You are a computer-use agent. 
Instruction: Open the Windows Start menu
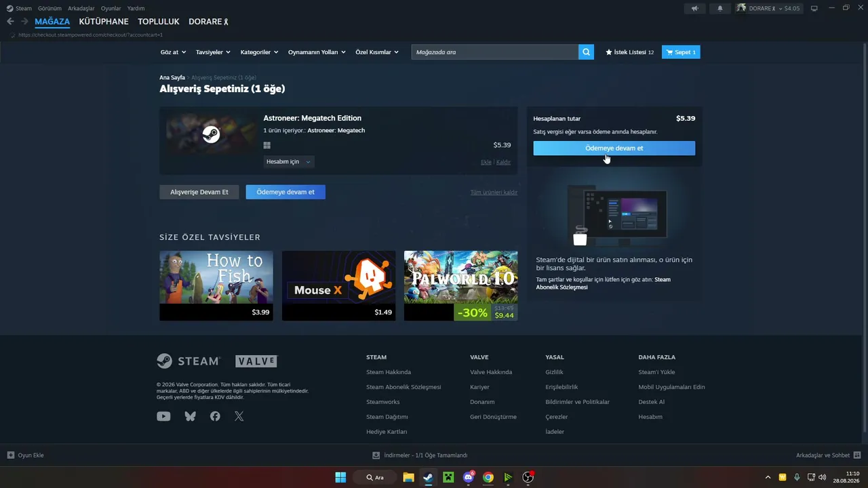point(340,477)
